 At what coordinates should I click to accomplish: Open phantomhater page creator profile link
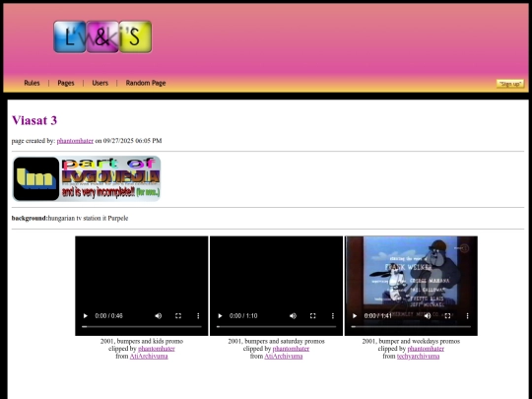(x=75, y=141)
